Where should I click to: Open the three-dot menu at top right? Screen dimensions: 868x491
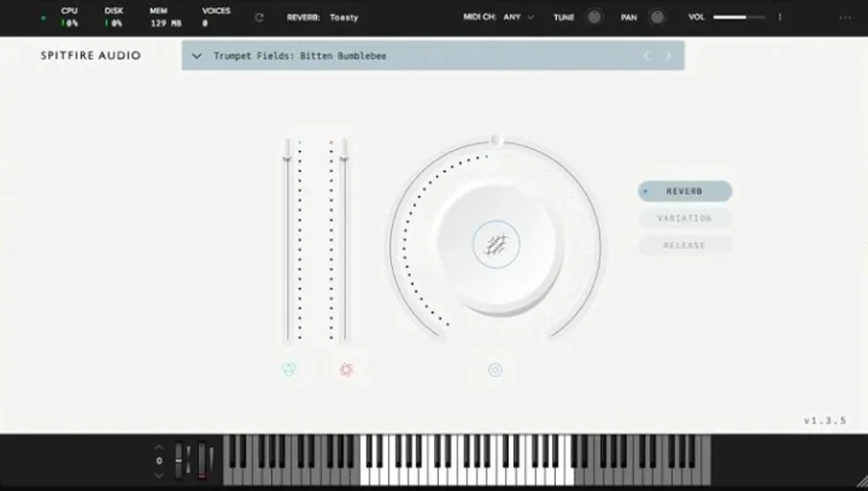tap(845, 18)
